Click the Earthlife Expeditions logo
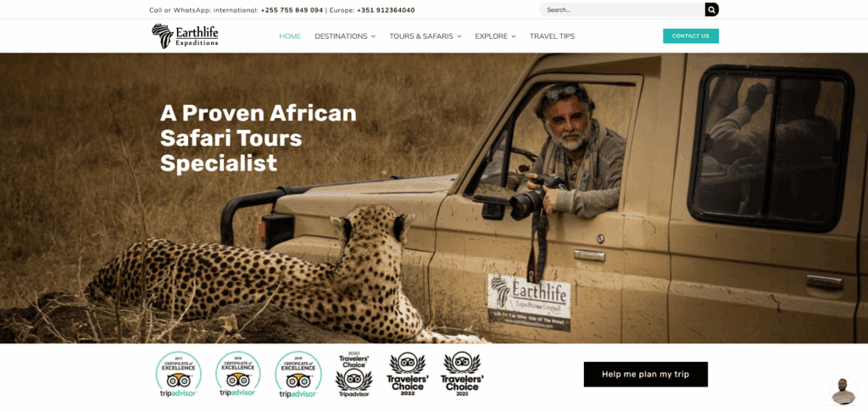This screenshot has width=868, height=412. click(185, 36)
